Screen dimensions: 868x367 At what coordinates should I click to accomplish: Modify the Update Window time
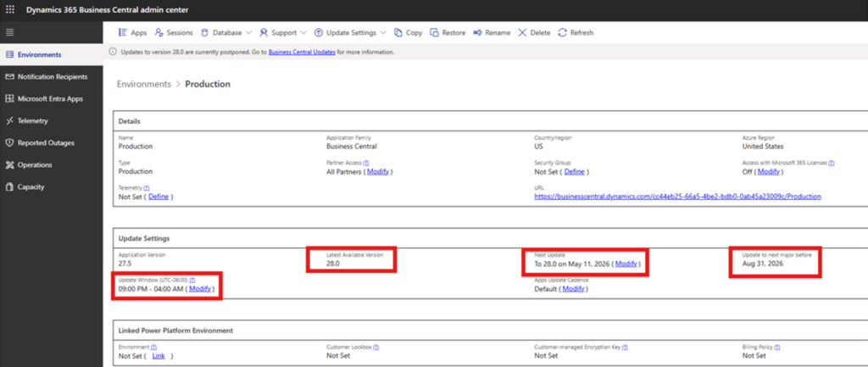tap(200, 289)
